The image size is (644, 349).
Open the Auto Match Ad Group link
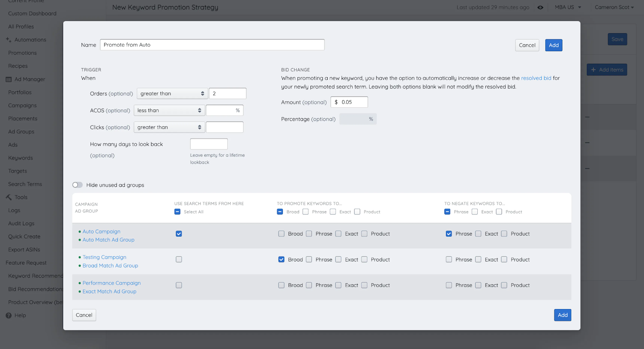pos(108,240)
